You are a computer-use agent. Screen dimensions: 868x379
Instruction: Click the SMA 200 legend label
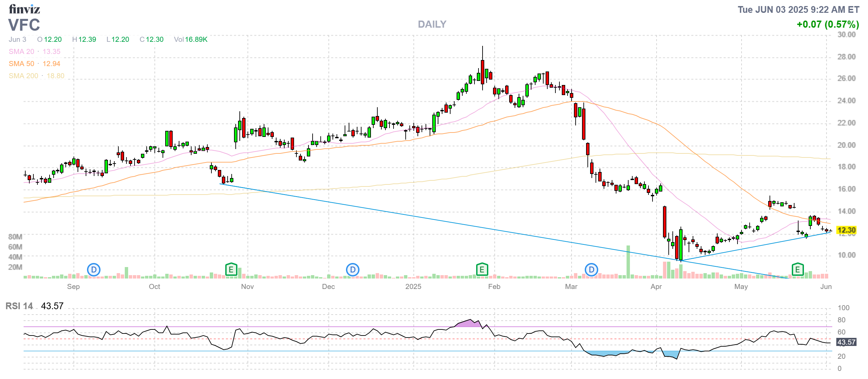23,76
